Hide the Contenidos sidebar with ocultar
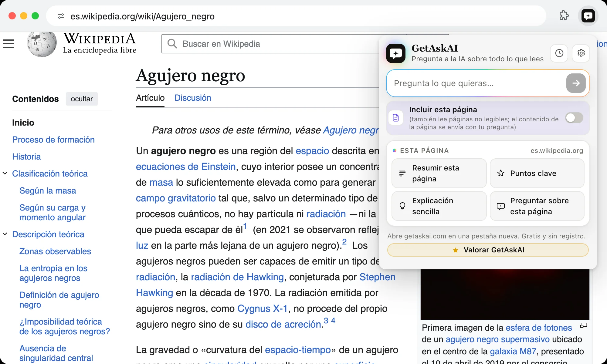The image size is (607, 364). [82, 99]
